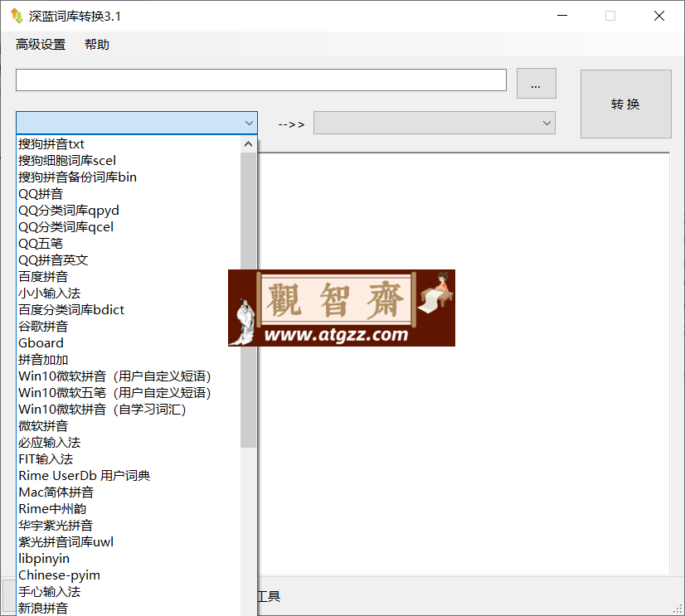The image size is (685, 616).
Task: Pick FIT输入法 from the list
Action: pos(129,459)
